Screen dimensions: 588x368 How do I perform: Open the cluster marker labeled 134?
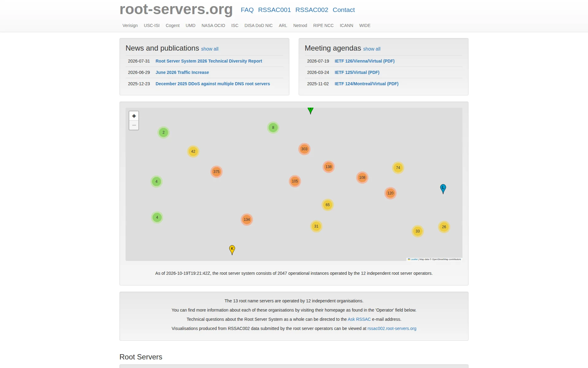(247, 220)
